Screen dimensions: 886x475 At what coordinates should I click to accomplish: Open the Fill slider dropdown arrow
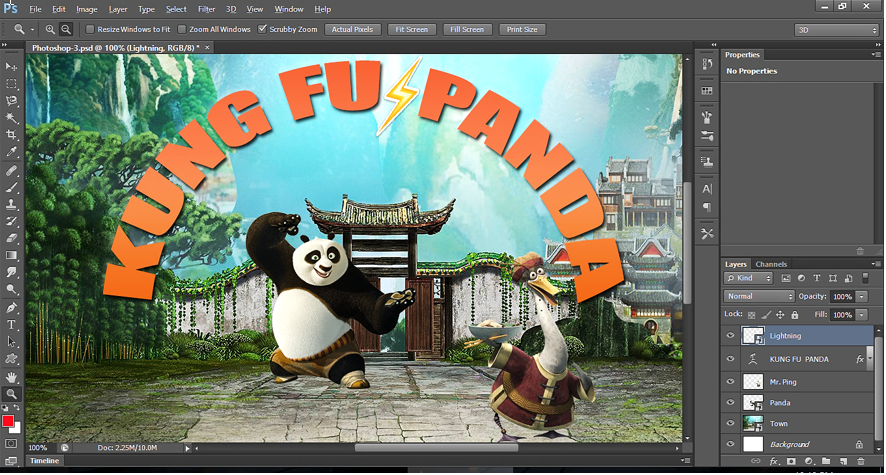tap(862, 315)
